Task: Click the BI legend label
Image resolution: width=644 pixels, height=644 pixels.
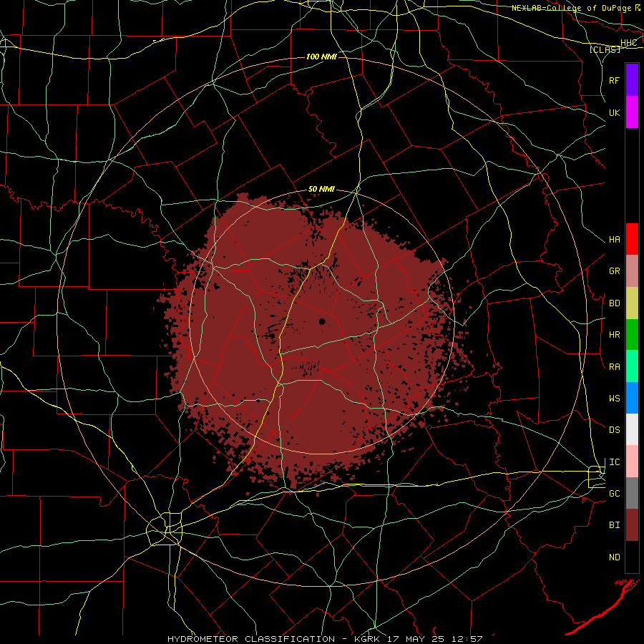Action: tap(614, 525)
